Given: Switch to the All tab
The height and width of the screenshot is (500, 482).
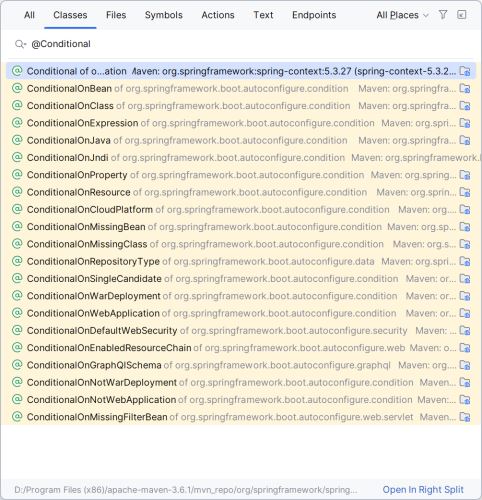Looking at the screenshot, I should pyautogui.click(x=29, y=15).
